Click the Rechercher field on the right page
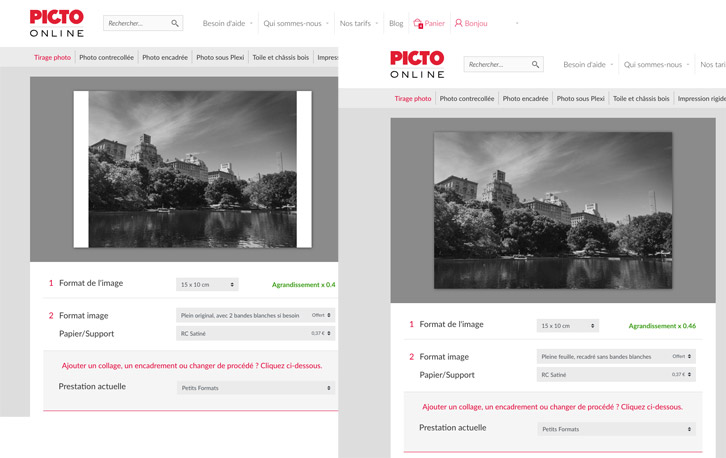The height and width of the screenshot is (458, 726). (x=495, y=64)
